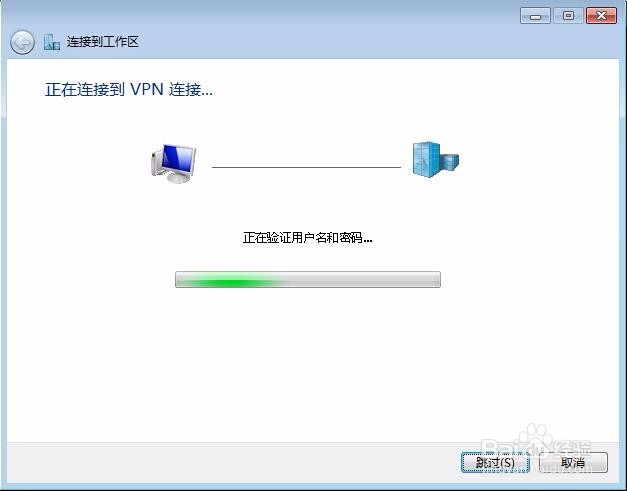Screen dimensions: 627x491
Task: Skip verification with the 跳过(S) button
Action: click(495, 463)
